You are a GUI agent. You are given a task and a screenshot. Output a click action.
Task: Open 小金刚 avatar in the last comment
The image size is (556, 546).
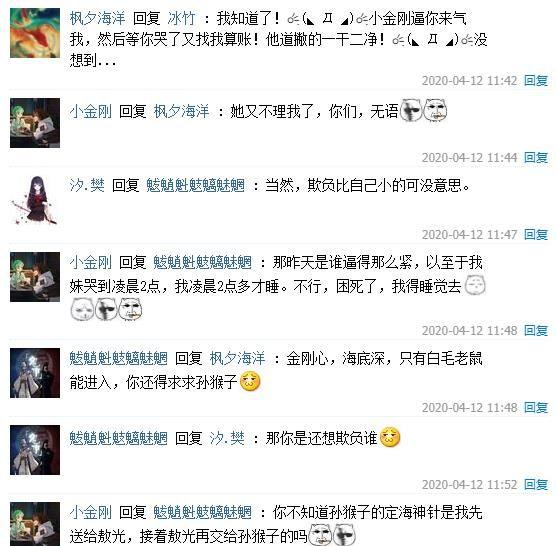pos(35,524)
